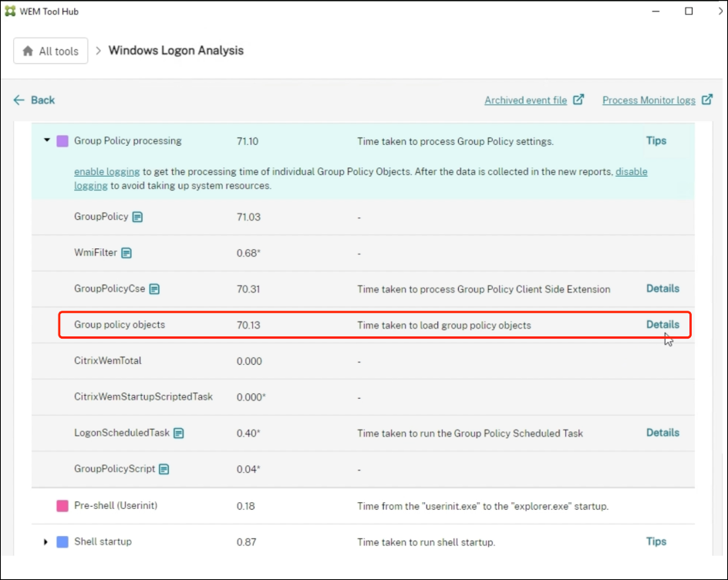Open the Process Monitor logs link

click(649, 100)
